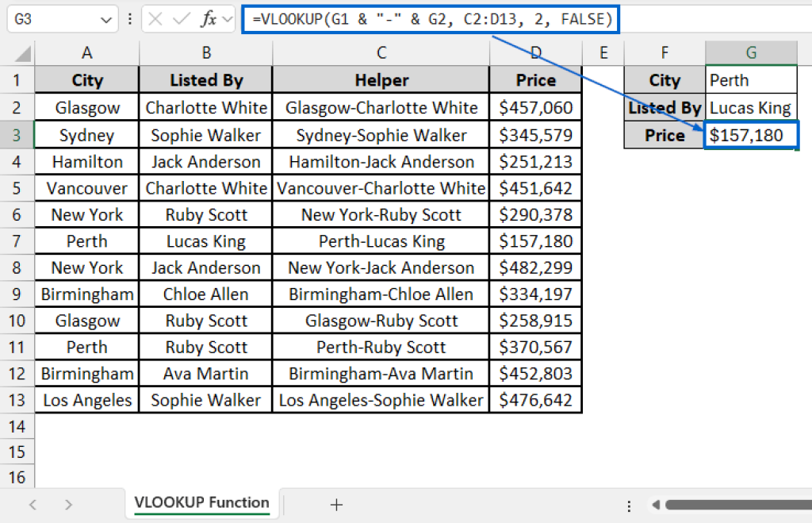Click the Select All corner triangle
The height and width of the screenshot is (523, 812).
(x=22, y=53)
